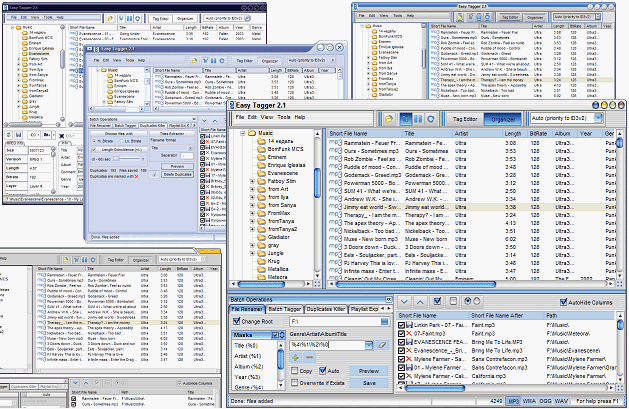Click the open folder icon in bottom-left orange window
The width and height of the screenshot is (629, 409).
(x=66, y=260)
